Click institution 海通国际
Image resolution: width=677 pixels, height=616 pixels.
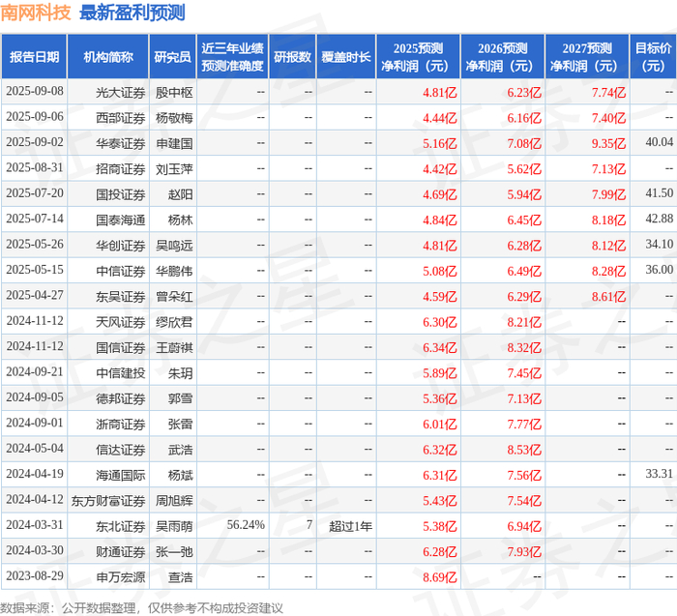(121, 475)
